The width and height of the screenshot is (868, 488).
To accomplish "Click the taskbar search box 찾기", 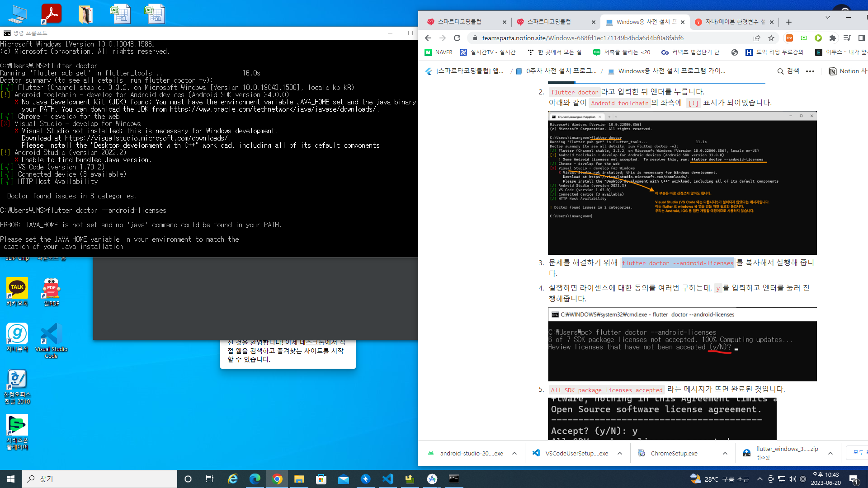I will [99, 479].
